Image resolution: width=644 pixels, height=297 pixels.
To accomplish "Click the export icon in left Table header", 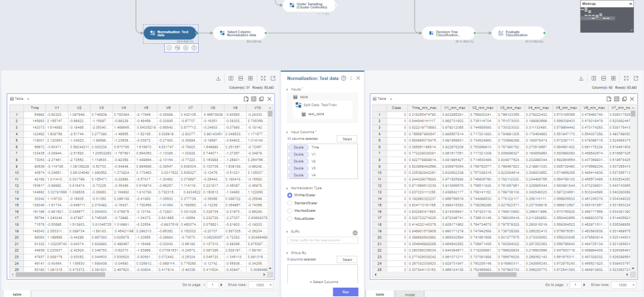I will pyautogui.click(x=245, y=99).
